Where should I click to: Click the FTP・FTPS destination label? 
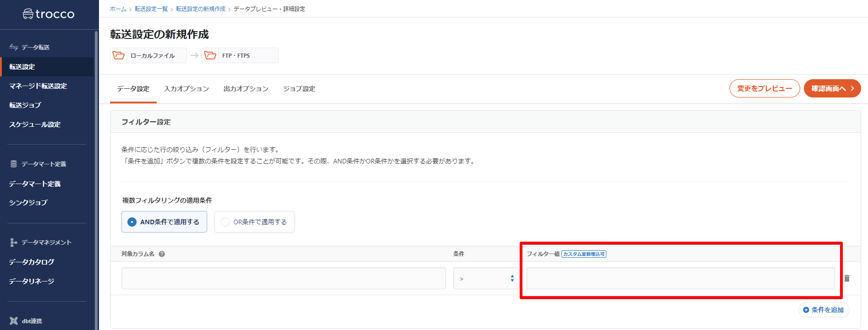[x=236, y=56]
